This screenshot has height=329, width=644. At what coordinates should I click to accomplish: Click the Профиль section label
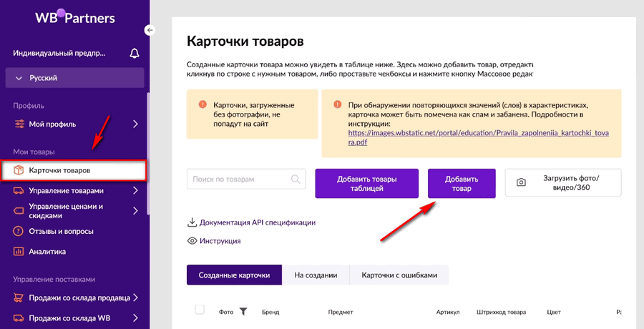29,106
